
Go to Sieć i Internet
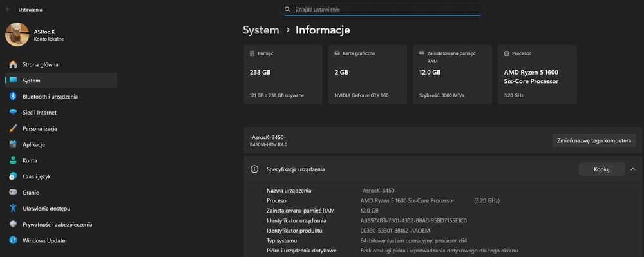[61, 113]
